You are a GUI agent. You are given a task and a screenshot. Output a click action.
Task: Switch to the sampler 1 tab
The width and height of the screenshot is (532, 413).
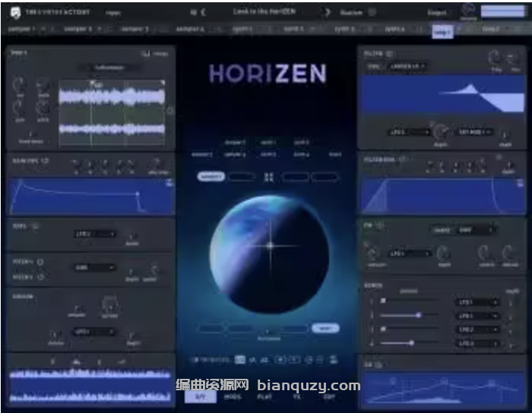tap(21, 29)
